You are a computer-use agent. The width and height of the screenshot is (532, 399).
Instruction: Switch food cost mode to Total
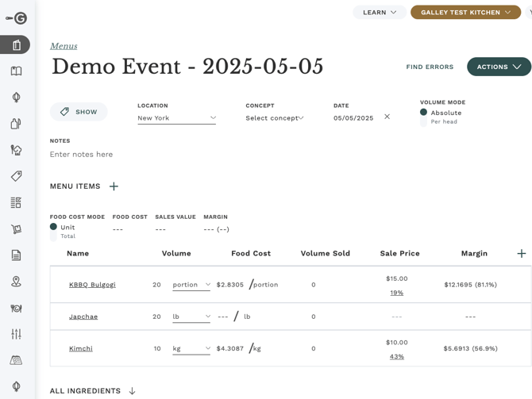pyautogui.click(x=53, y=236)
